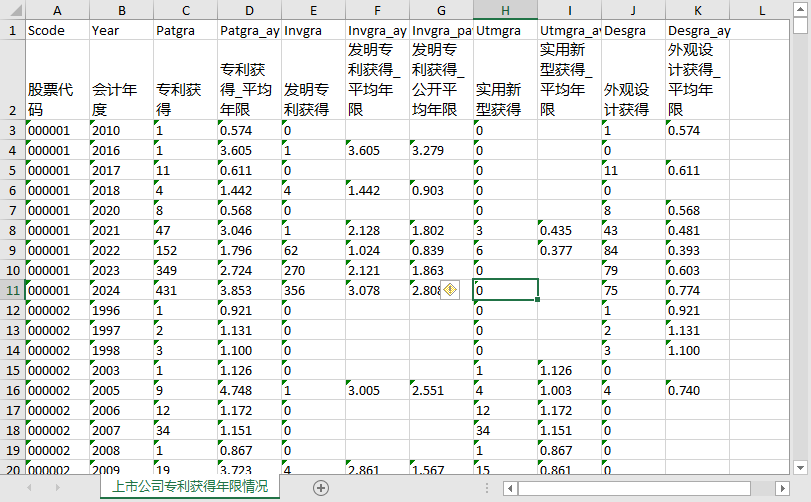811x502 pixels.
Task: Select column I header
Action: (x=569, y=10)
